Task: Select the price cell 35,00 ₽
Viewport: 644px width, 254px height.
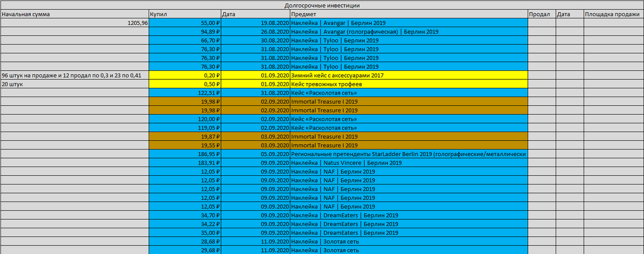Action: point(185,233)
